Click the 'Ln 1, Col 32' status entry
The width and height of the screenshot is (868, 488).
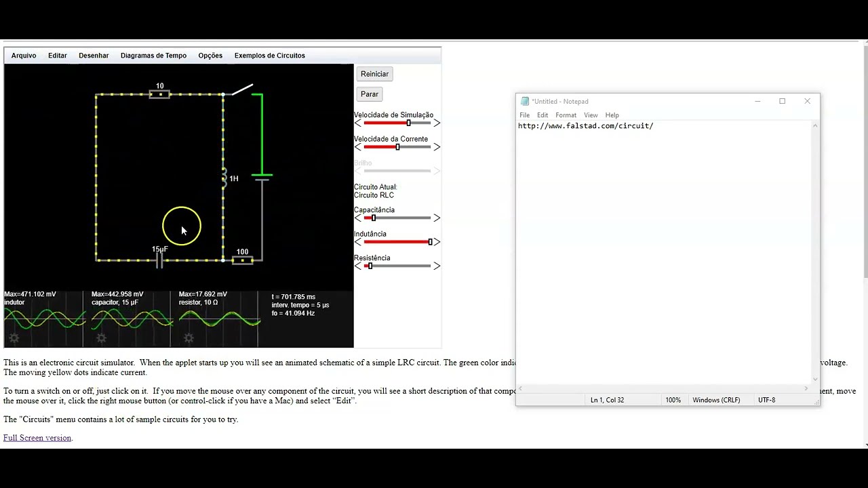(607, 400)
